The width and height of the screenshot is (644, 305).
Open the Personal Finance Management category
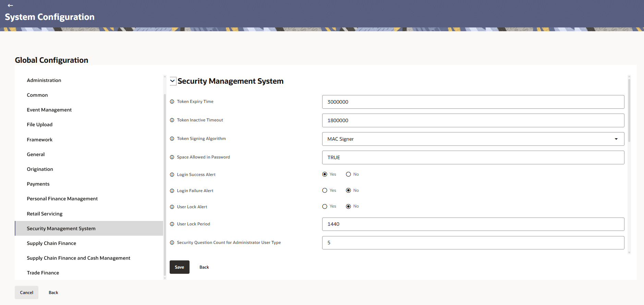[x=89, y=199]
